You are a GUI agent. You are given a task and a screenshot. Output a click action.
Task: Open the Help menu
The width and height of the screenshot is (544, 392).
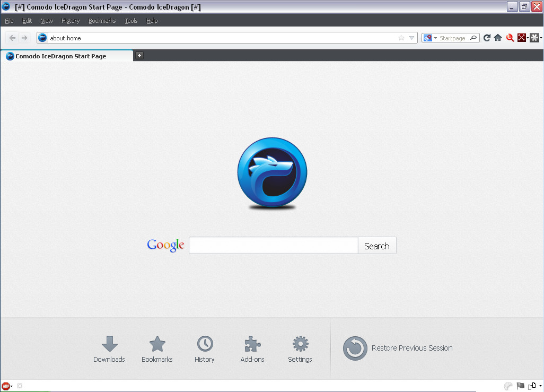point(152,21)
